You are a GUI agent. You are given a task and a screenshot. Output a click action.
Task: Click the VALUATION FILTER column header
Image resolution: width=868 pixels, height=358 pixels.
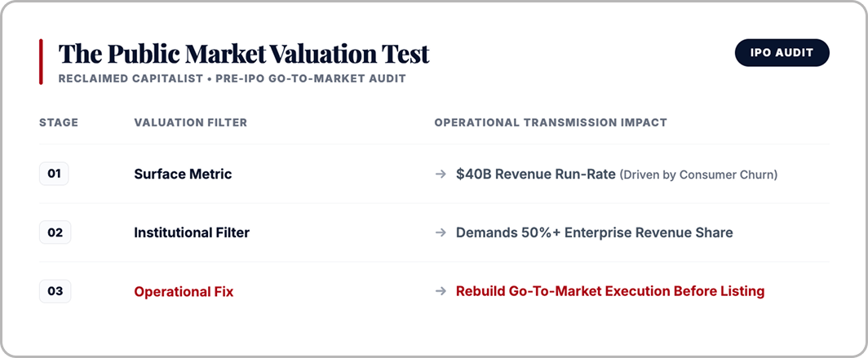190,122
